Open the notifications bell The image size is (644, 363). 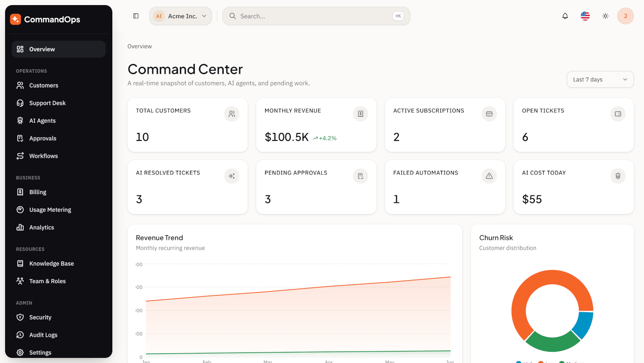565,16
